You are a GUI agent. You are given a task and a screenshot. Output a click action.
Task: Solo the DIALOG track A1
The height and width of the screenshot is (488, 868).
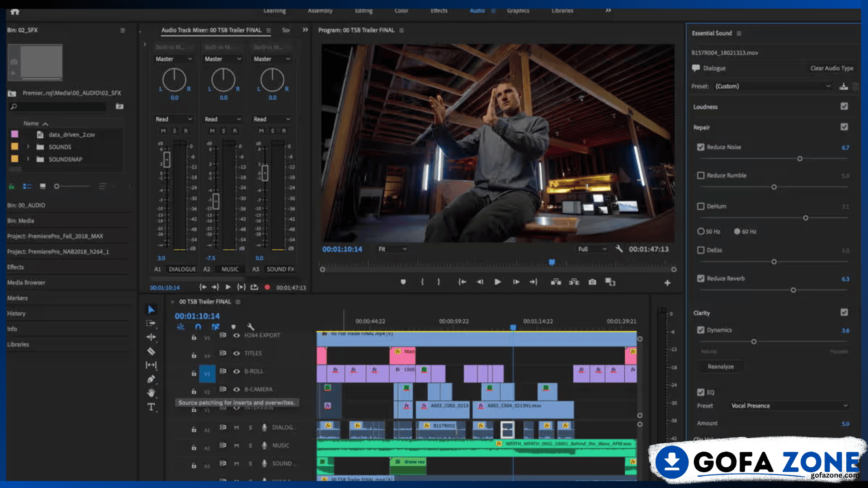(x=250, y=427)
